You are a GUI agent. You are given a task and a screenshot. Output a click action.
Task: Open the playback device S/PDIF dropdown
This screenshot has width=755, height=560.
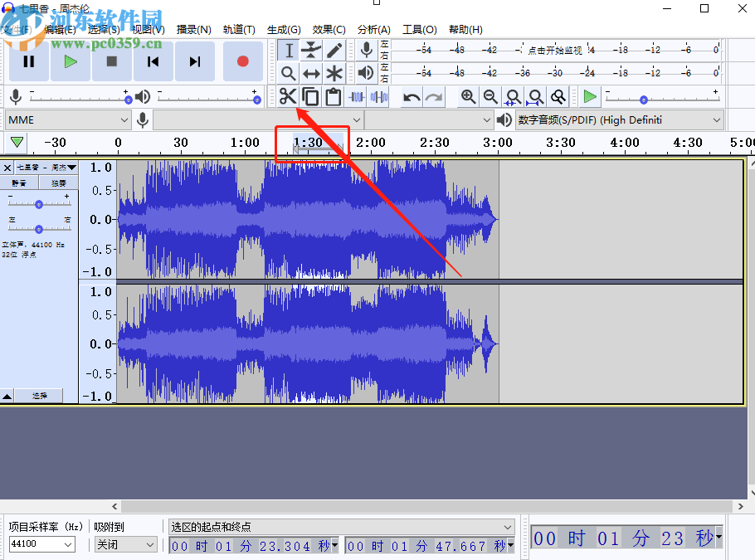tap(619, 120)
